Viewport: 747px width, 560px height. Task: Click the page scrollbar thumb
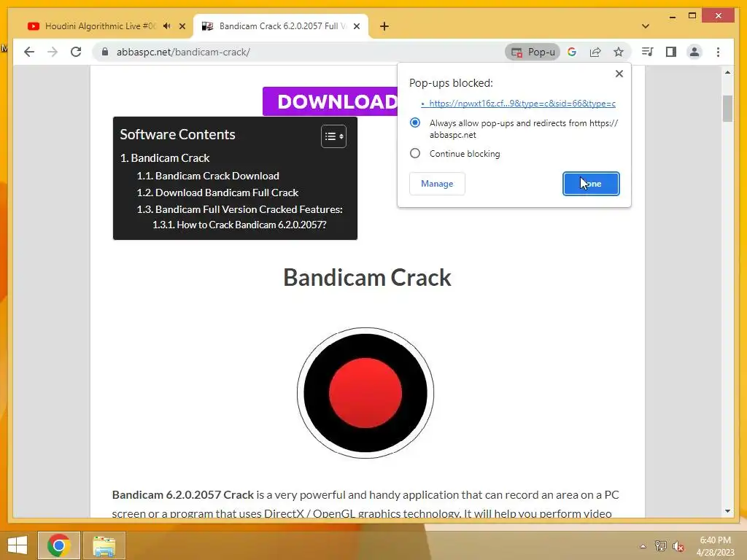tap(727, 109)
